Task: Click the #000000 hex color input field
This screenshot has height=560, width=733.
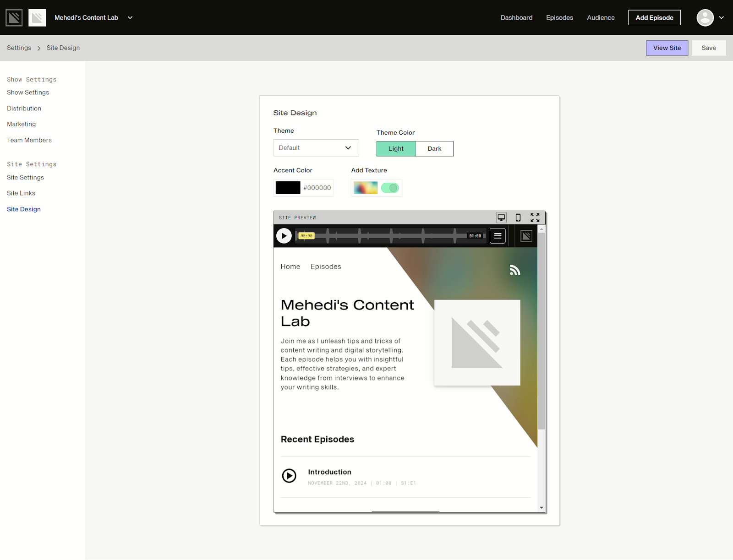Action: 317,188
